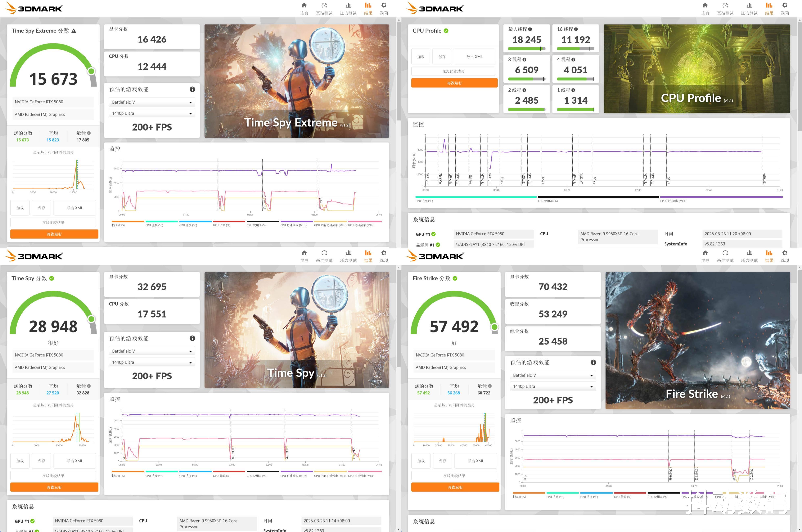
Task: Click warning triangle next to Time Spy Extreme score
Action: click(74, 31)
